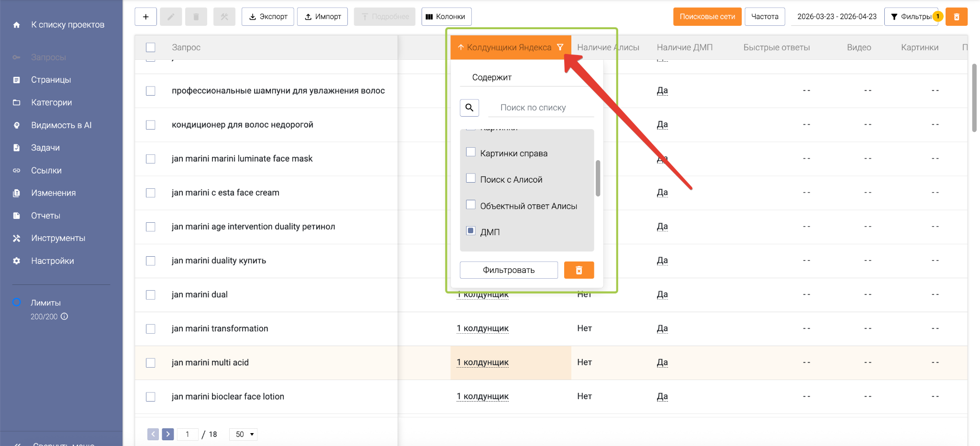Enable the Картинки справа checkbox
This screenshot has width=980, height=446.
[x=471, y=152]
